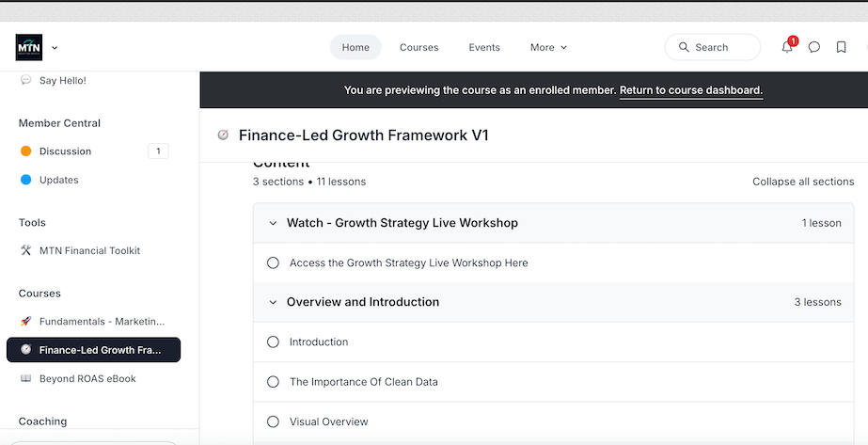Image resolution: width=868 pixels, height=445 pixels.
Task: Open the chat messages bubble icon
Action: tap(814, 47)
